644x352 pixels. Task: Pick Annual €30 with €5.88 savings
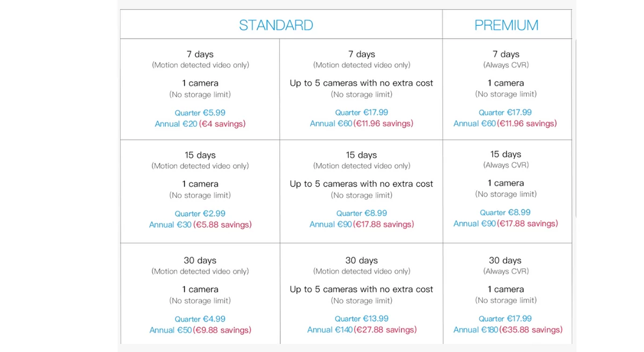coord(200,225)
